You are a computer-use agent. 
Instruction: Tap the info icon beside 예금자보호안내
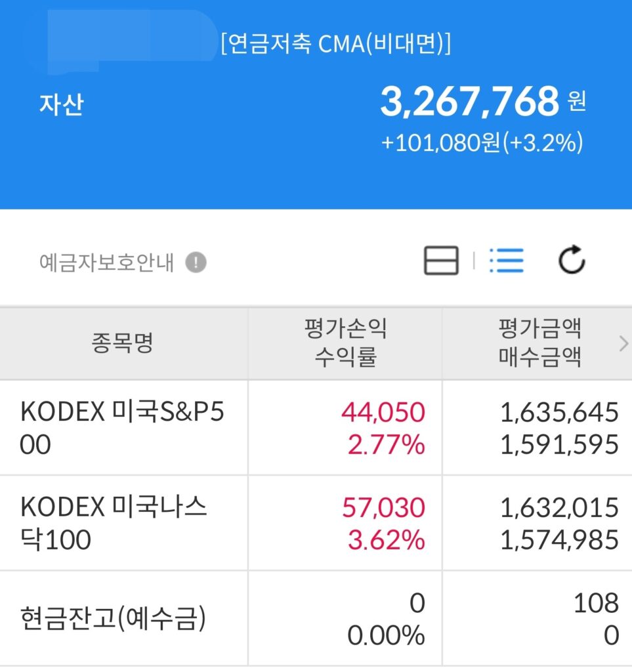pos(196,262)
